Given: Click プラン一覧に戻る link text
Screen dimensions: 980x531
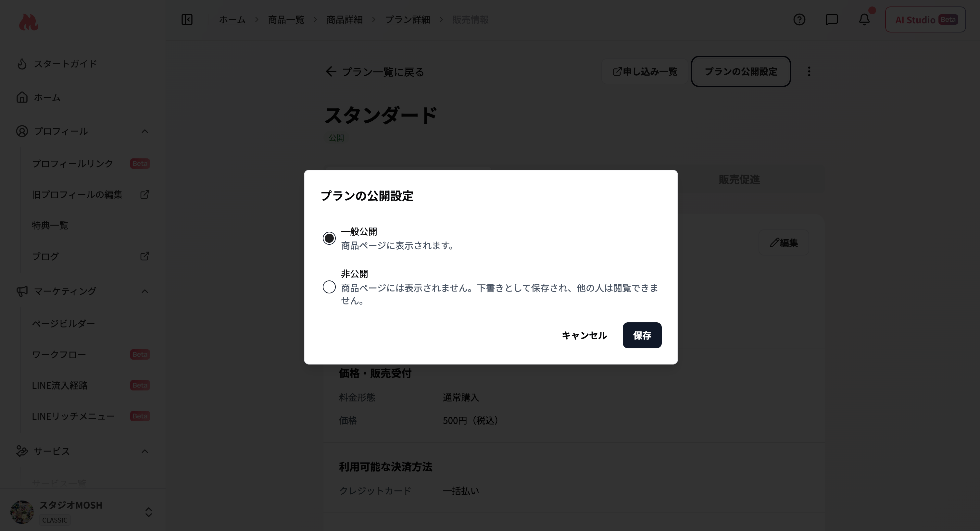Looking at the screenshot, I should (383, 72).
